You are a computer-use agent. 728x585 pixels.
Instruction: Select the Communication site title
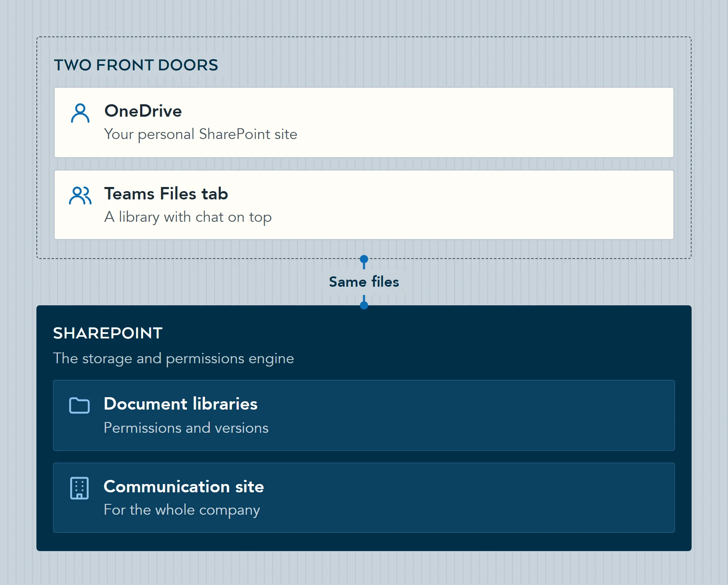[x=184, y=487]
